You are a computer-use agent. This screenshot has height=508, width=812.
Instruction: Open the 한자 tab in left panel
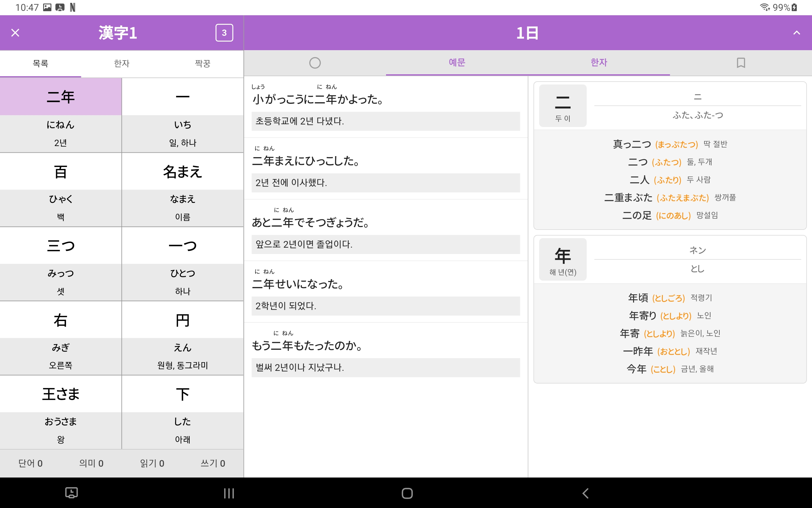[121, 63]
